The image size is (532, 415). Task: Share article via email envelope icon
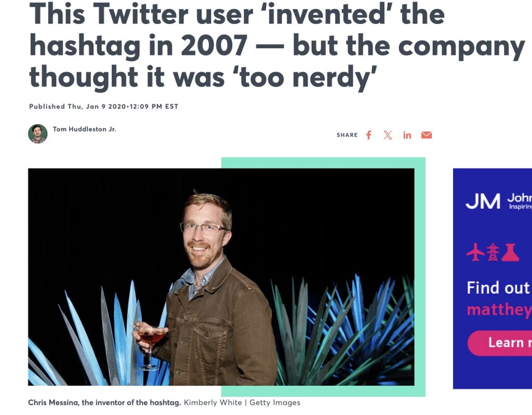pos(427,135)
